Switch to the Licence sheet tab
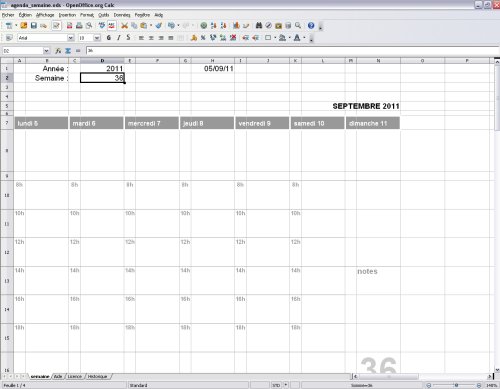This screenshot has width=500, height=389. point(75,376)
